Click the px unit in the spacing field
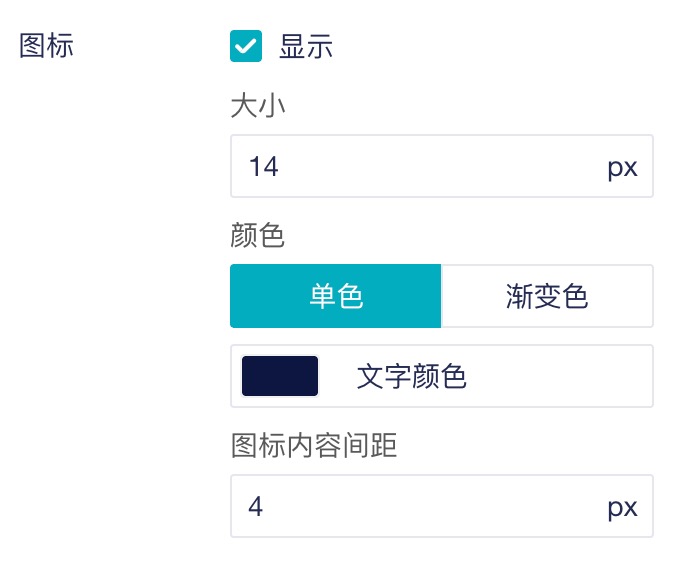674x562 pixels. pos(622,507)
